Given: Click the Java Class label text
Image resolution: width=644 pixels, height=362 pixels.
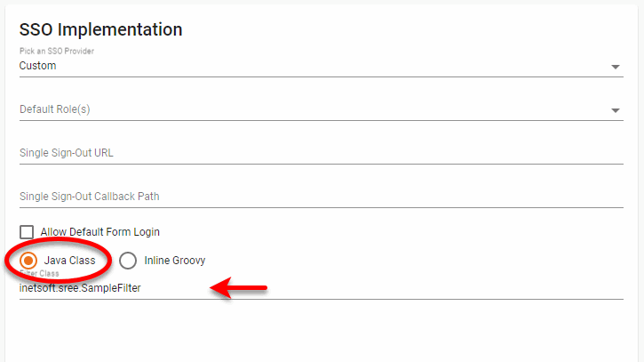Looking at the screenshot, I should coord(69,261).
